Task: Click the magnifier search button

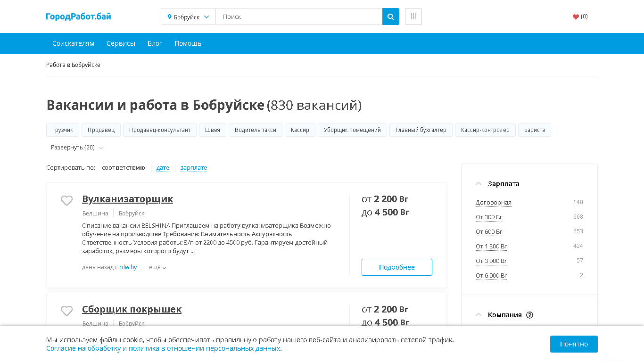Action: (390, 16)
